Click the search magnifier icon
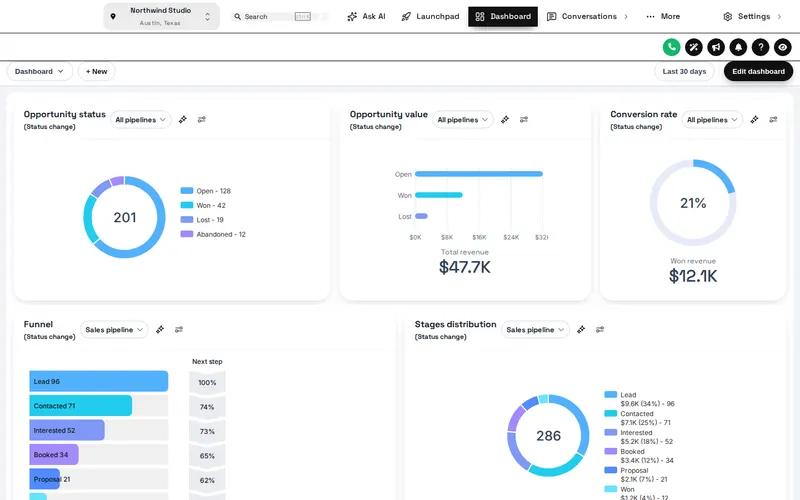The height and width of the screenshot is (500, 800). [237, 17]
